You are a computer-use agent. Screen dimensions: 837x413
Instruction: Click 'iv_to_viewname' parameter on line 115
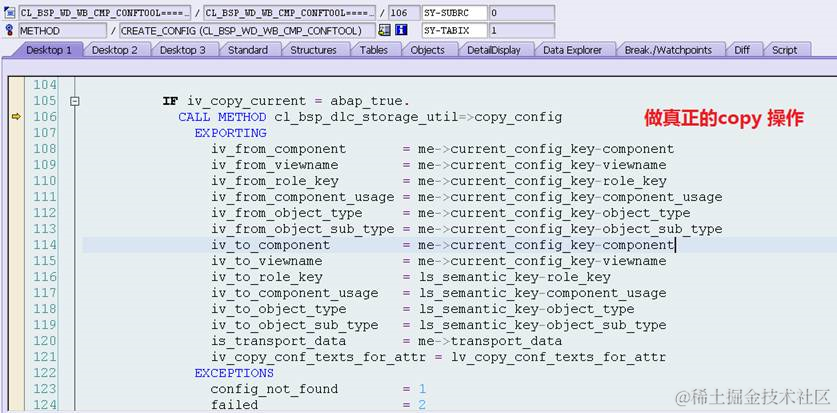266,261
